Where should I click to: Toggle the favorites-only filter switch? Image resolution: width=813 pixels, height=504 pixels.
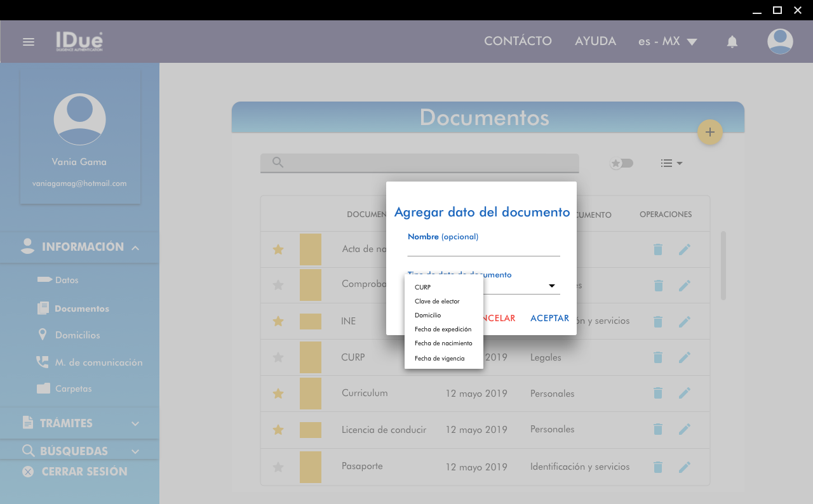pyautogui.click(x=621, y=163)
